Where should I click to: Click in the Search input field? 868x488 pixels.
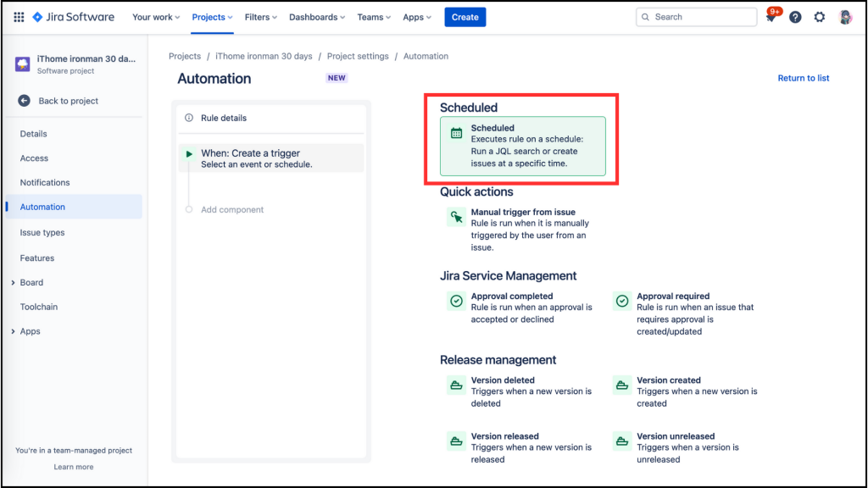697,17
